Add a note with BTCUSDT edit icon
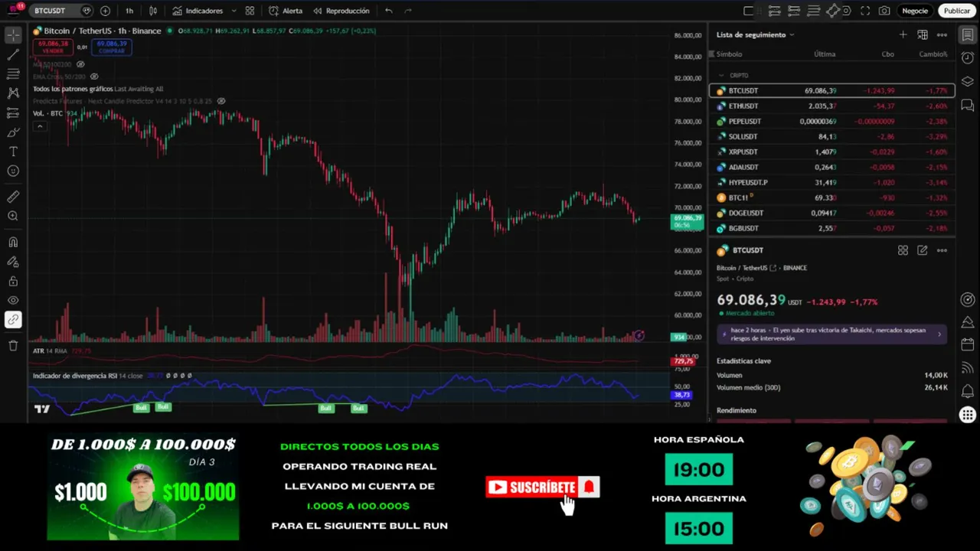The image size is (980, 551). tap(923, 250)
